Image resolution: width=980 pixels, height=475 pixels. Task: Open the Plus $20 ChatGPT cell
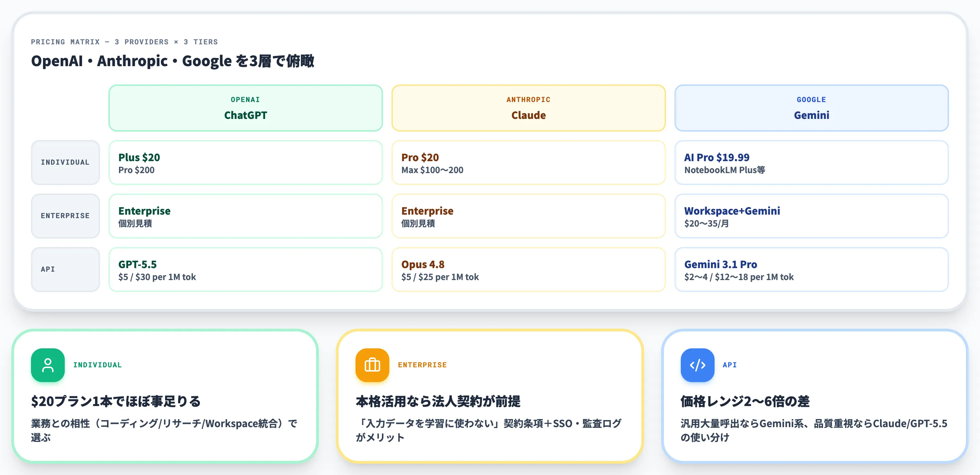click(245, 163)
